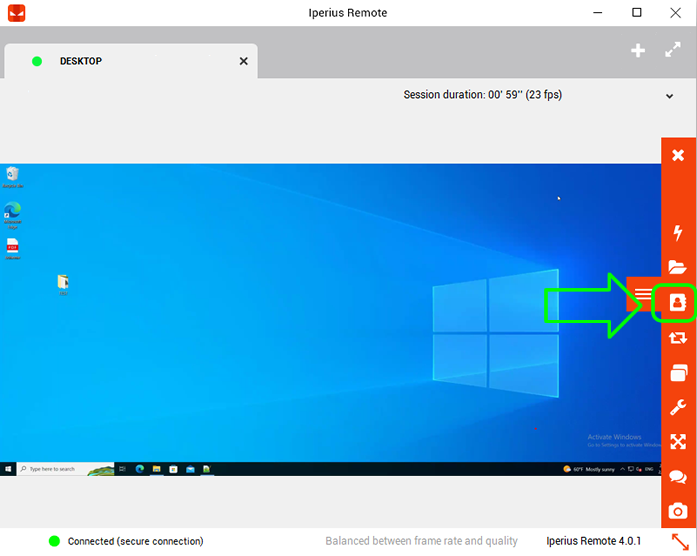Add a new connection with plus icon
Viewport: 697px width, 556px height.
coord(638,50)
